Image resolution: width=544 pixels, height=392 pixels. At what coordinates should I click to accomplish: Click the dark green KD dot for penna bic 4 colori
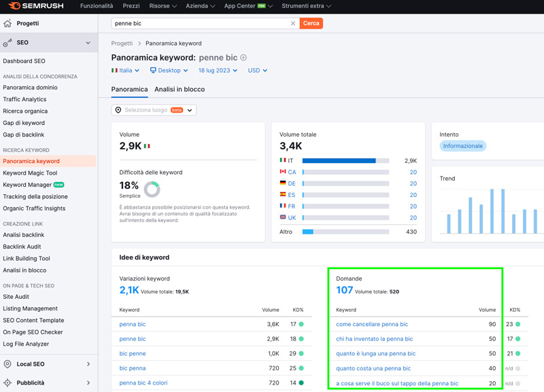[x=301, y=382]
